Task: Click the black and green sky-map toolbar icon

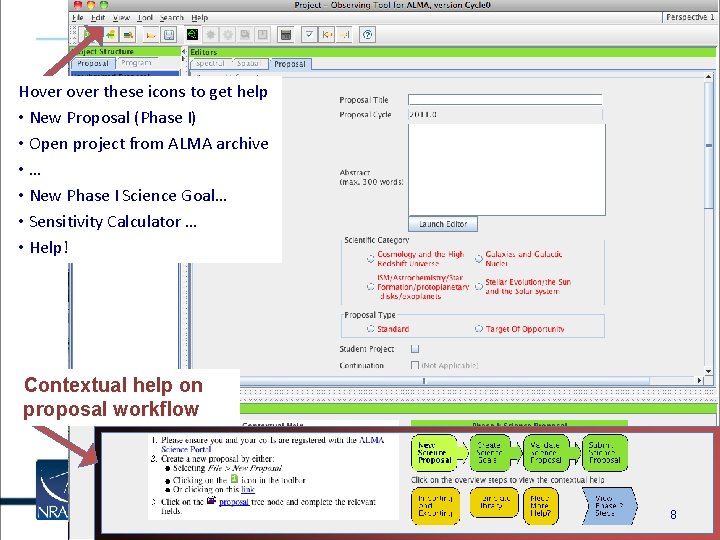Action: click(192, 34)
